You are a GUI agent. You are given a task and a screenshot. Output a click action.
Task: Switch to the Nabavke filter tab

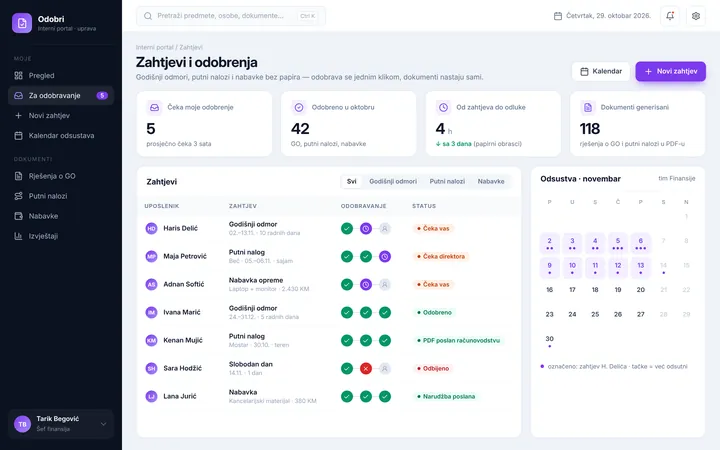pyautogui.click(x=491, y=181)
